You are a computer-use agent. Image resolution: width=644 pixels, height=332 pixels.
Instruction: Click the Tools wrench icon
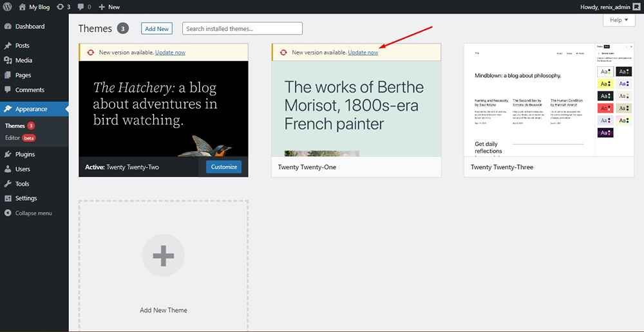tap(7, 184)
